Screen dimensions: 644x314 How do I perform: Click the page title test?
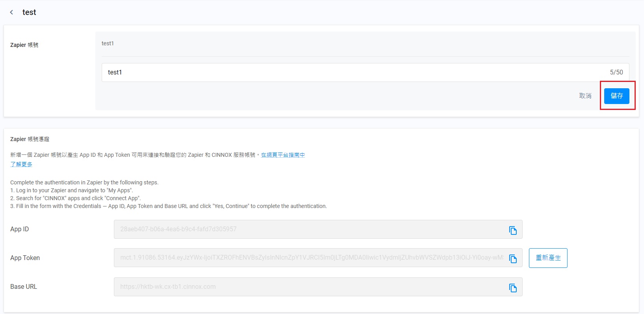[x=29, y=12]
